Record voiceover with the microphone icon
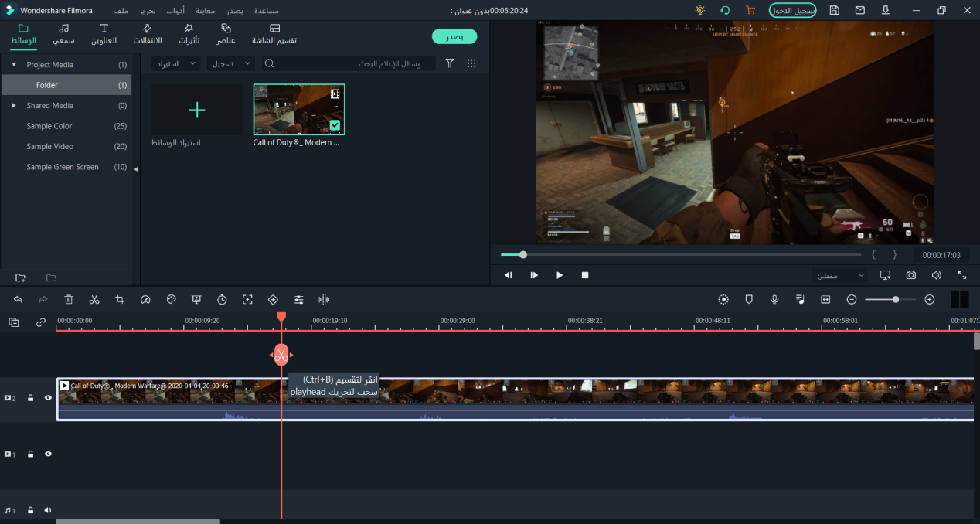 coord(774,299)
